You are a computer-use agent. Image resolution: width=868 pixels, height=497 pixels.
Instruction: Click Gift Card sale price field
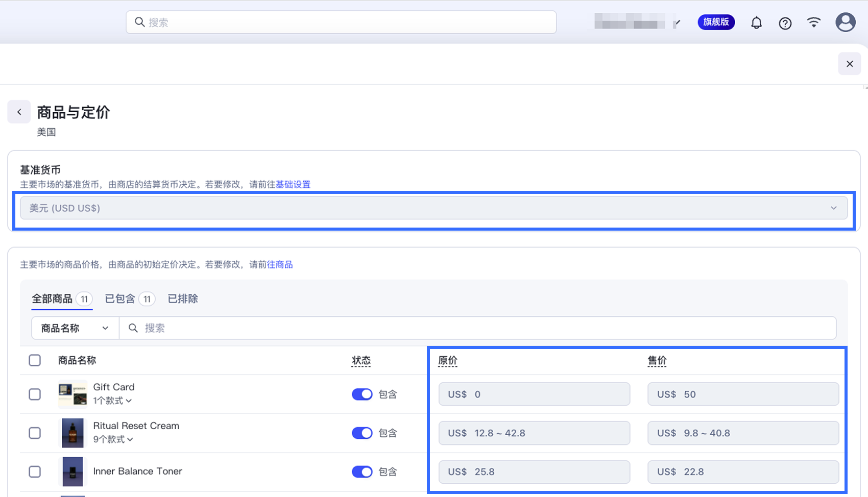[743, 394]
